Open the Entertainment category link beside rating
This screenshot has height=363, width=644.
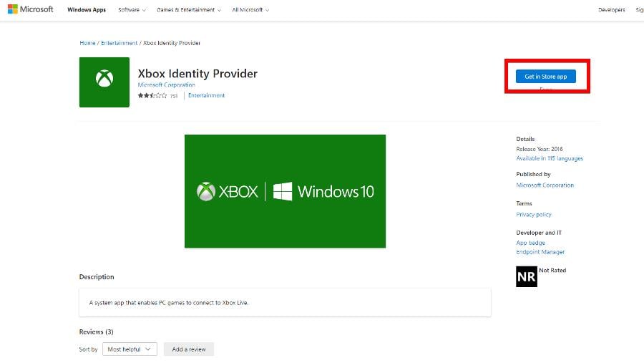[206, 95]
